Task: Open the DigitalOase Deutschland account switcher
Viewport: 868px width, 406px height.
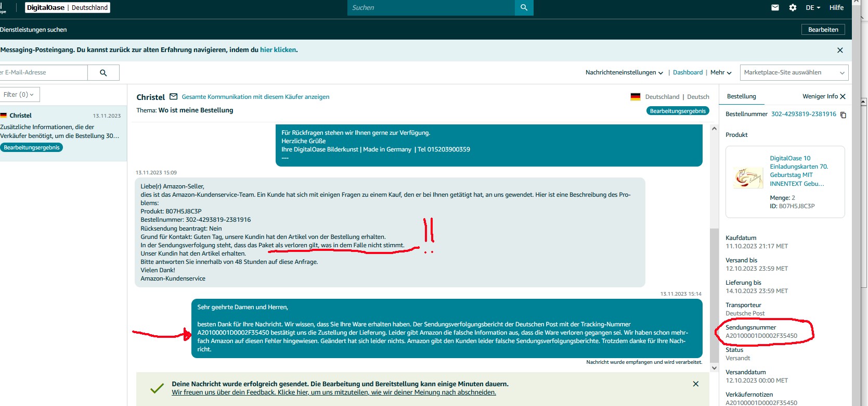Action: (x=68, y=8)
